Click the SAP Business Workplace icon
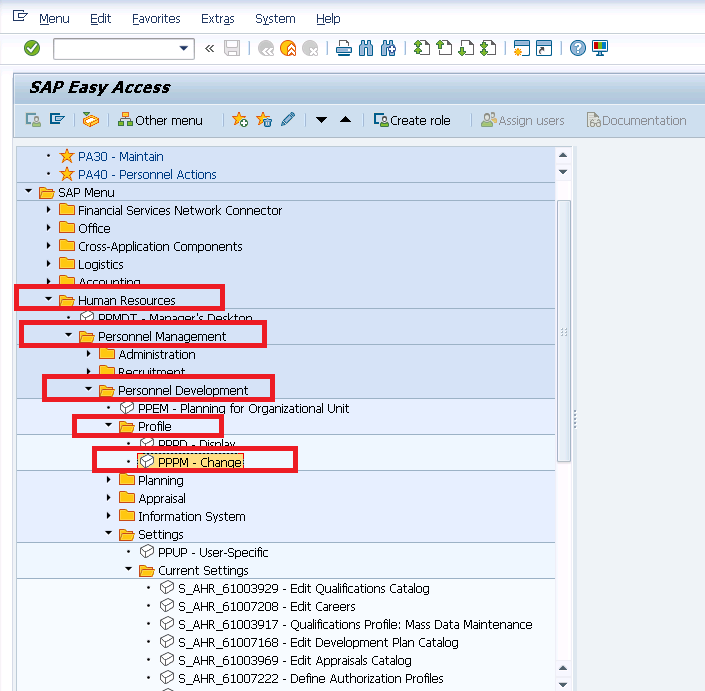This screenshot has height=691, width=705. click(x=91, y=120)
